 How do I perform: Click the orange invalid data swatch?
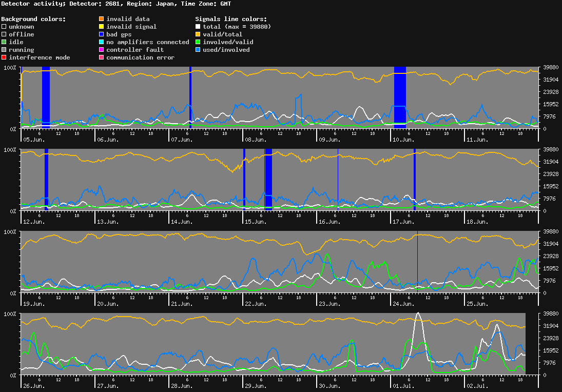tap(102, 18)
